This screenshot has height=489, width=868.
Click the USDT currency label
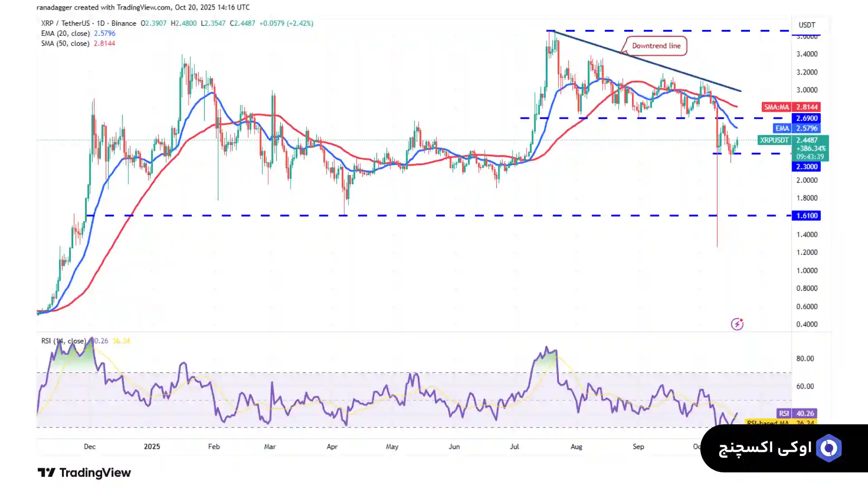coord(807,25)
